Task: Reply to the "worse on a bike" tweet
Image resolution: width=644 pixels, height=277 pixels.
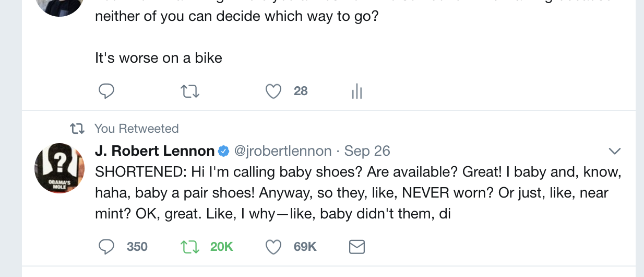Action: [x=106, y=91]
